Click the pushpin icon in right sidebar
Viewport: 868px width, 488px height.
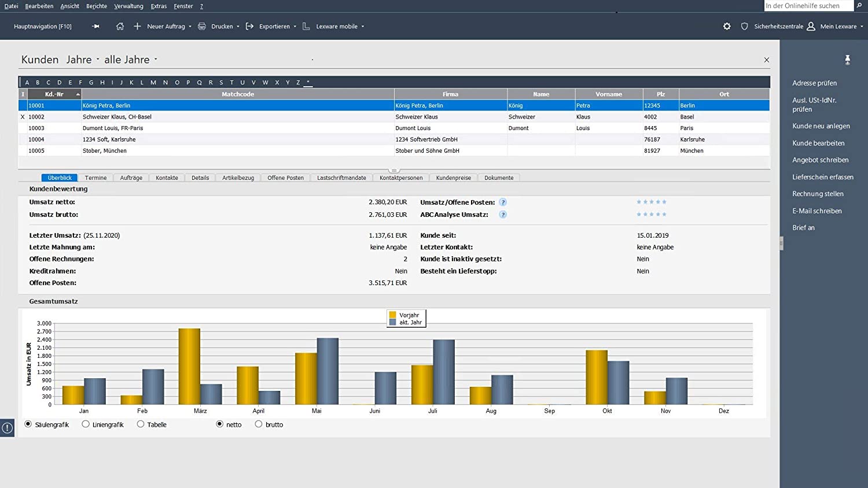click(847, 60)
